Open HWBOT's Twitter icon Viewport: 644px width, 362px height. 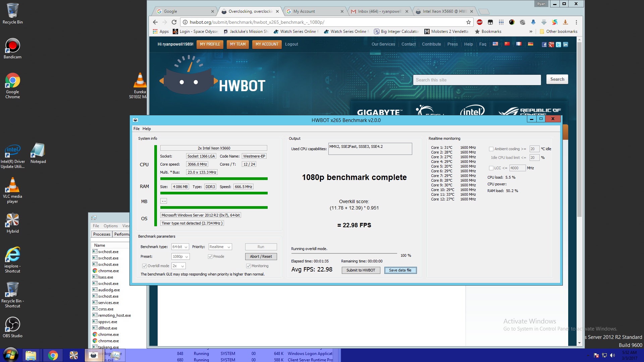(x=558, y=44)
